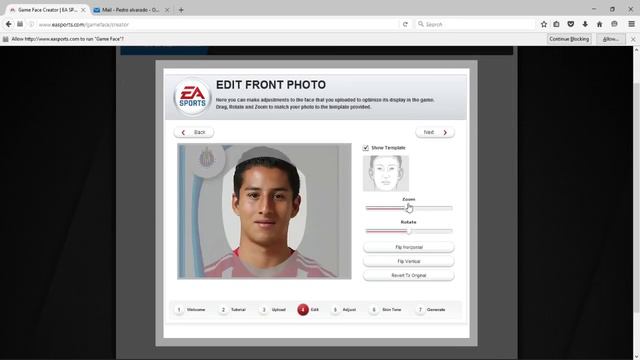Click the Back button in the editor
Screen dimensions: 640x360
coord(194,132)
